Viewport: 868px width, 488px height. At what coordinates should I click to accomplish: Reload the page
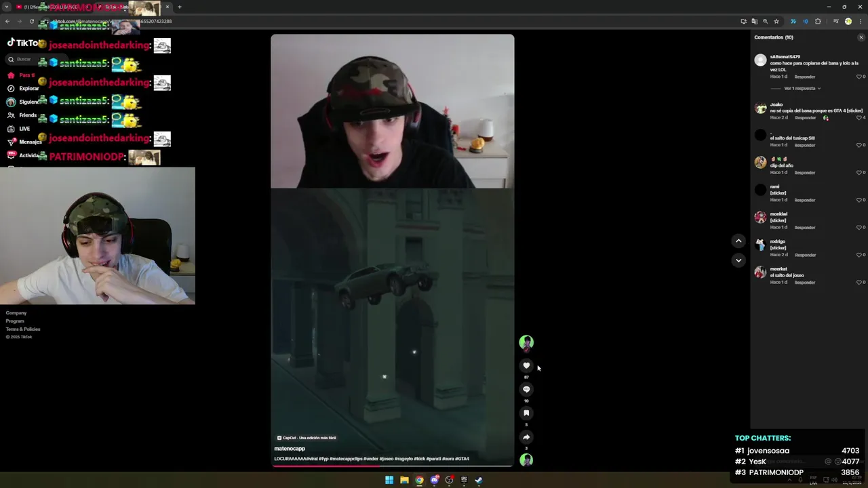pos(31,21)
